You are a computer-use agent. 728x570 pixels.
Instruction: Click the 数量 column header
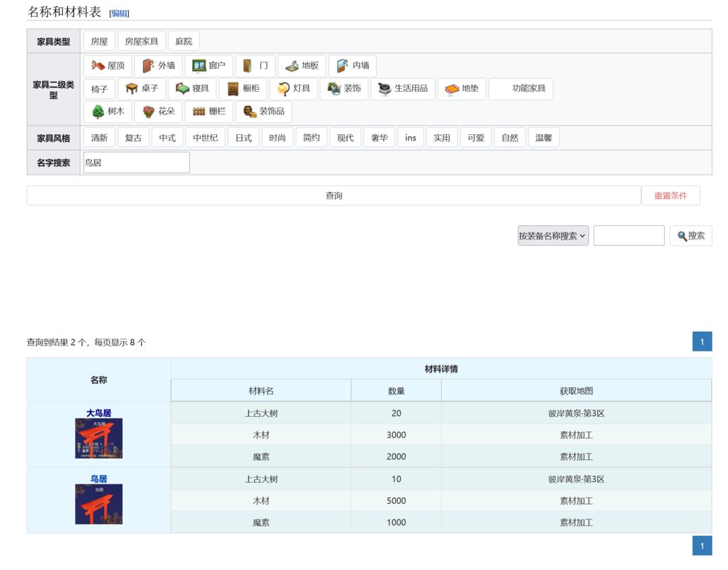tap(396, 391)
